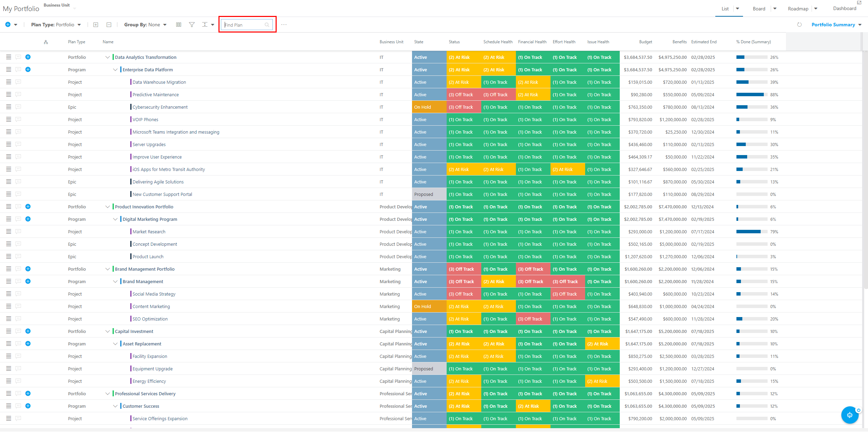
Task: Collapse Product Innovation Portfolio
Action: 108,207
